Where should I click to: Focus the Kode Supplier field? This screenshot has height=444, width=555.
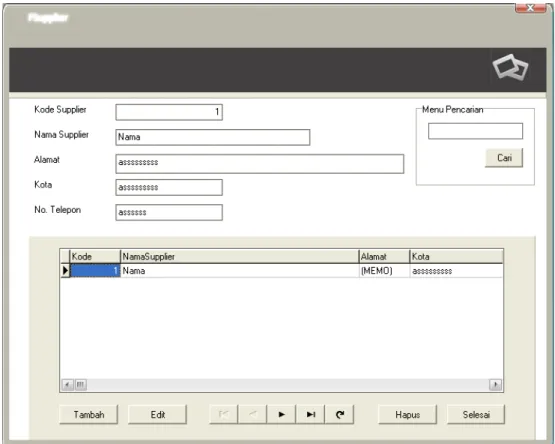pos(169,112)
